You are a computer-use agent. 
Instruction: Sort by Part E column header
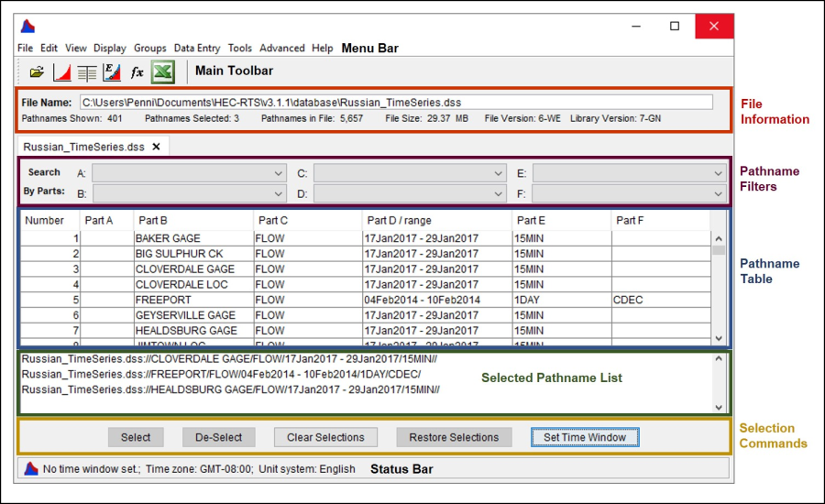tap(561, 221)
